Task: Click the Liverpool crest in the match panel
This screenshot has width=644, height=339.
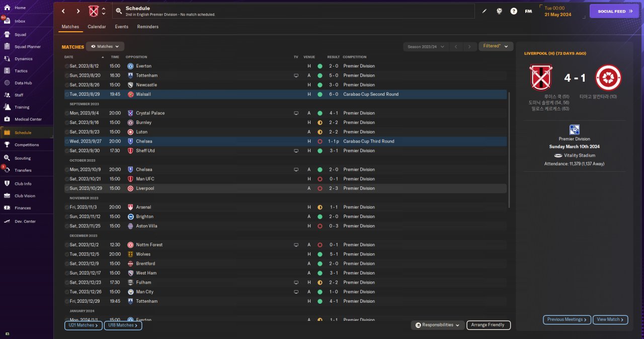Action: click(x=608, y=78)
